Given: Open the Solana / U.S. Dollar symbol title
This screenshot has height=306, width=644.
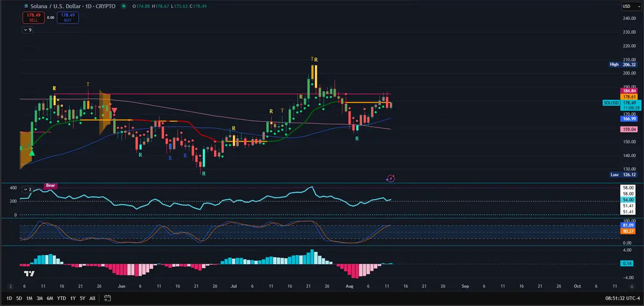Looking at the screenshot, I should pyautogui.click(x=55, y=6).
